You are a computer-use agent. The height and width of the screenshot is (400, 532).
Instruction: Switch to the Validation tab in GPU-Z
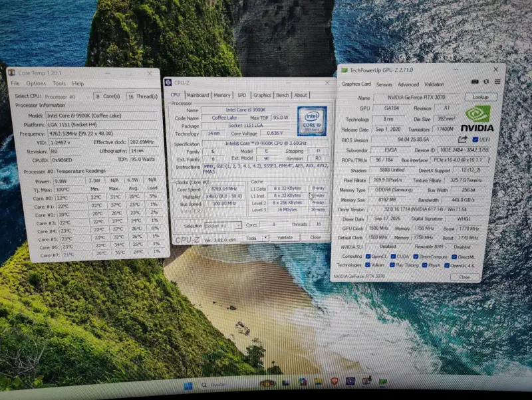[x=434, y=84]
